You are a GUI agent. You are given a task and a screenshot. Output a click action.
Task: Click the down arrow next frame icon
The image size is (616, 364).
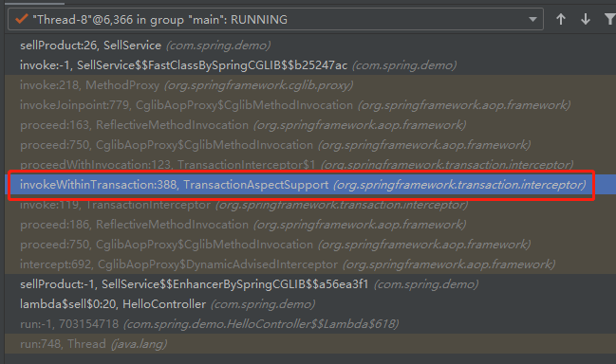coord(586,19)
